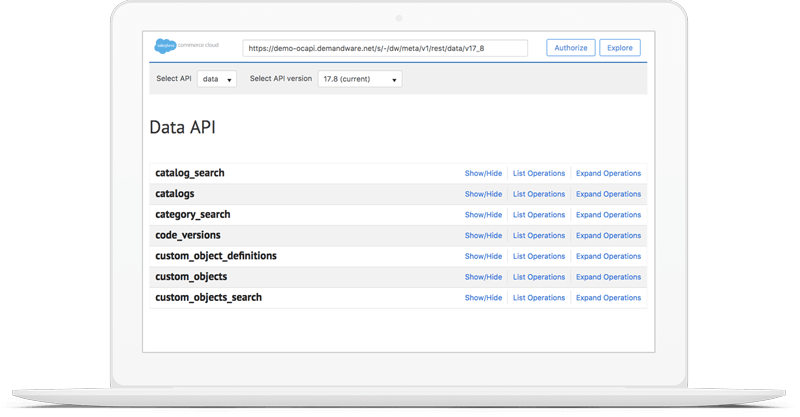Viewport: 800px width, 417px height.
Task: Expand Operations for category_search
Action: pyautogui.click(x=608, y=215)
